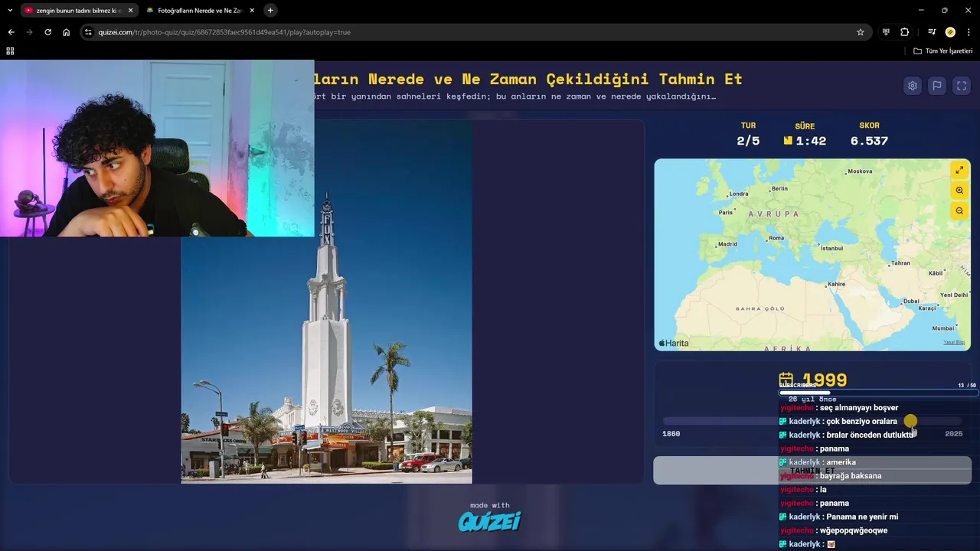Reload the quizei page
The height and width of the screenshot is (551, 980).
(47, 32)
